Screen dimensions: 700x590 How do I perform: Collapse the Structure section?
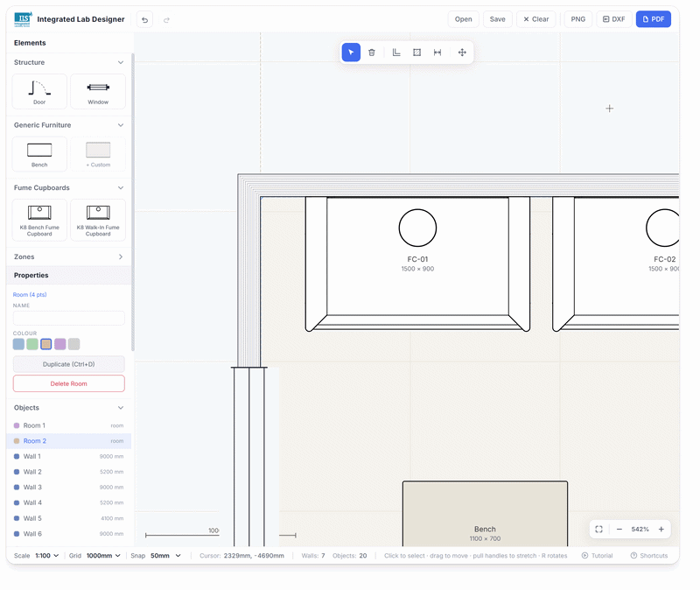coord(121,62)
